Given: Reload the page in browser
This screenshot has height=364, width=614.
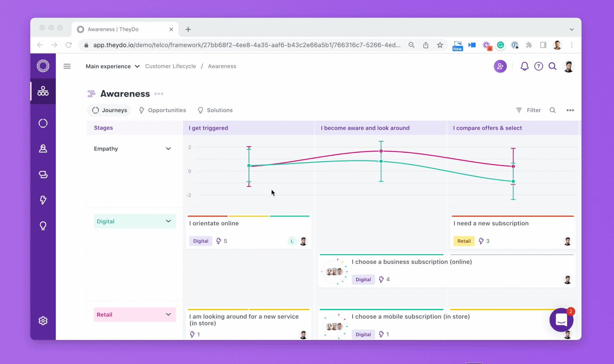Looking at the screenshot, I should click(x=68, y=45).
